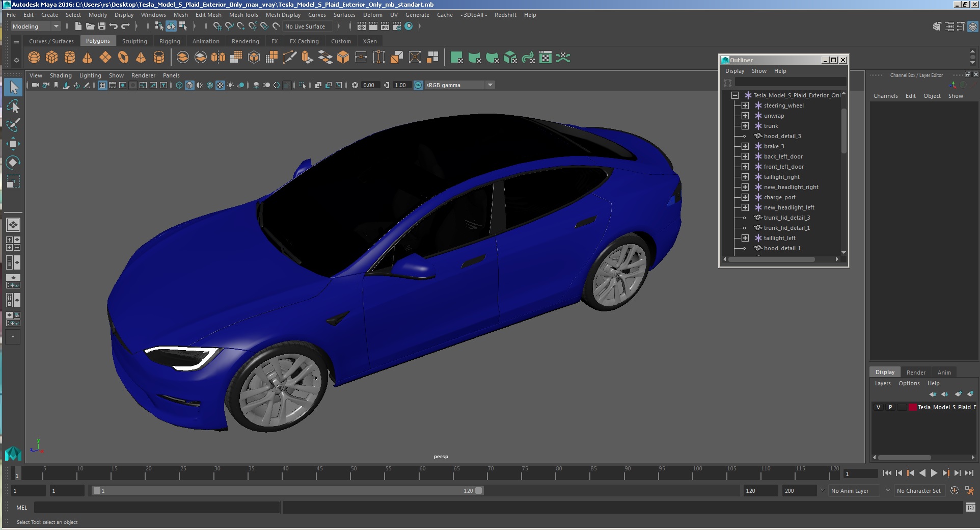The image size is (980, 530).
Task: Open Options in Layer Editor
Action: point(909,383)
